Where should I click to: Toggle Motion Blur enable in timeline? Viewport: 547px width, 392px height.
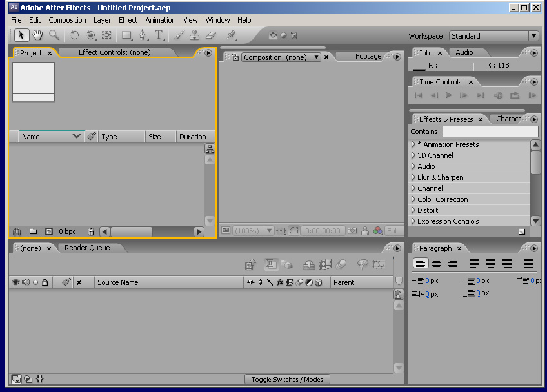tap(341, 265)
